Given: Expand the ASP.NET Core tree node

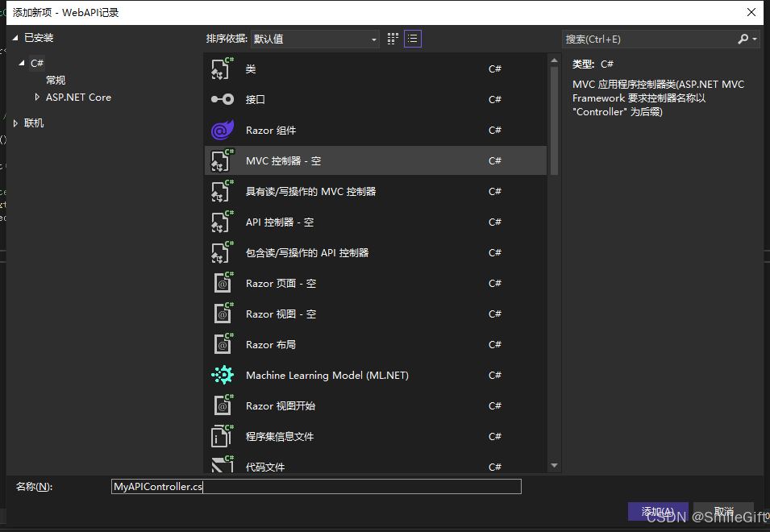Looking at the screenshot, I should tap(37, 98).
